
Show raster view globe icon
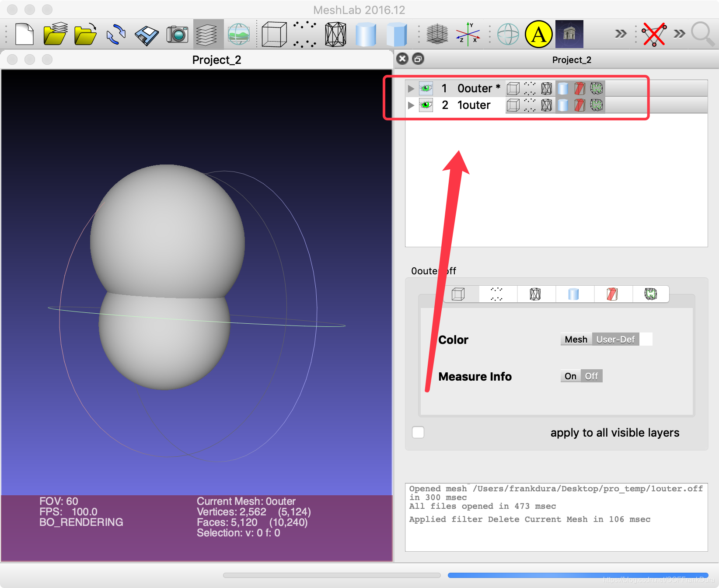(239, 34)
